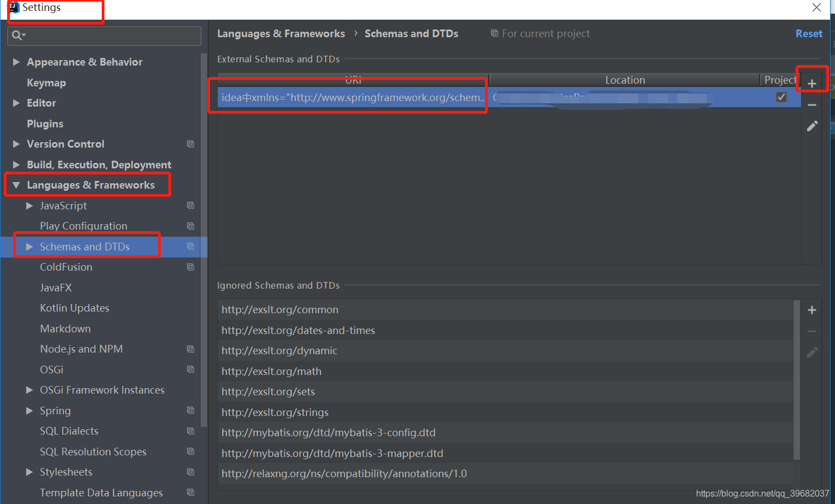Screen dimensions: 835x504
Task: Edit the selected external schema entry
Action: 812,126
